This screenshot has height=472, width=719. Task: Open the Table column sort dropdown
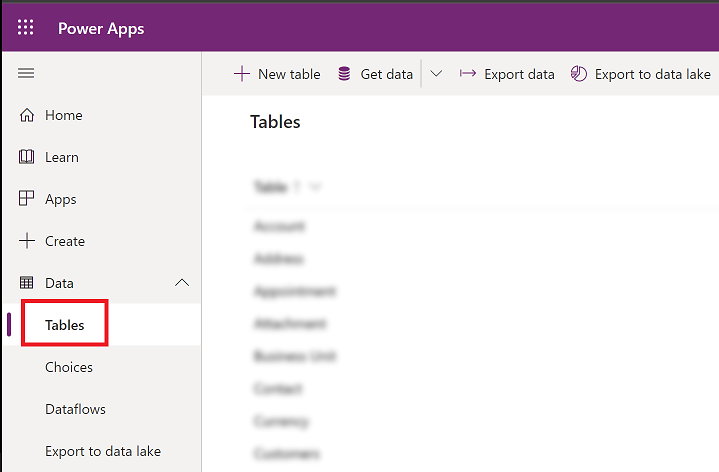point(315,187)
